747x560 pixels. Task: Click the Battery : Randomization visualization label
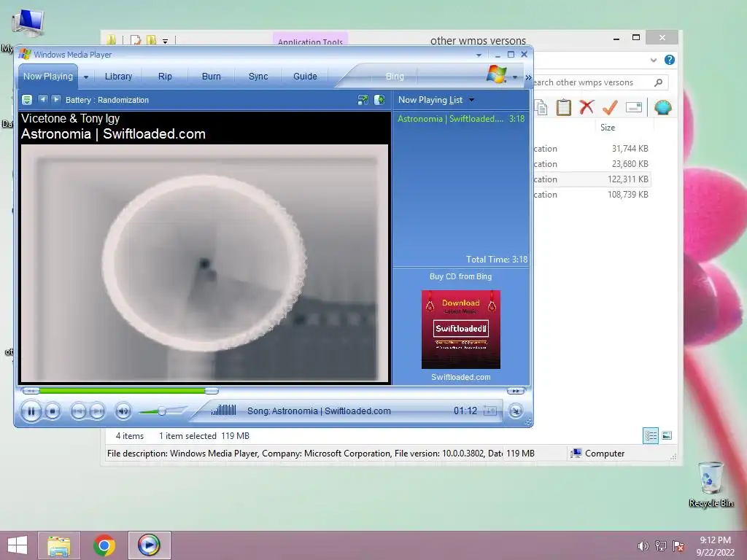107,100
